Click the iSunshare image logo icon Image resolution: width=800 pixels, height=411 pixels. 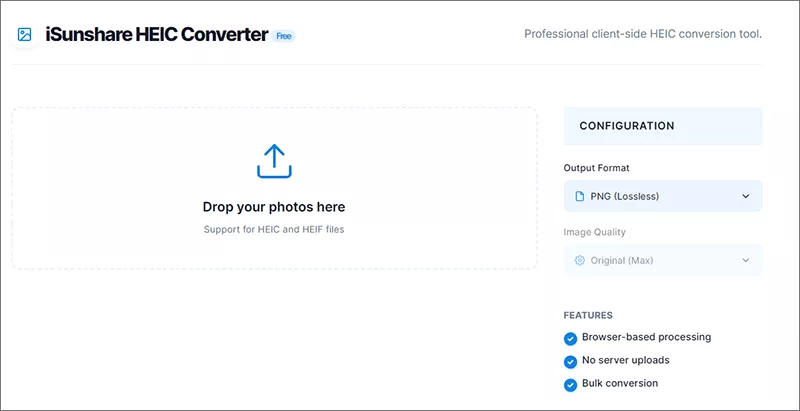pos(24,35)
